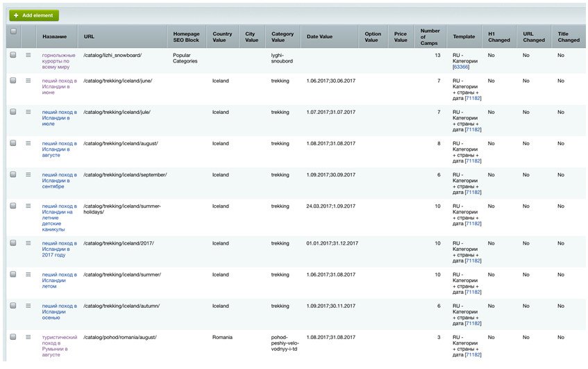Image resolution: width=588 pixels, height=369 pixels.
Task: Click the Romania country cell
Action: 222,337
